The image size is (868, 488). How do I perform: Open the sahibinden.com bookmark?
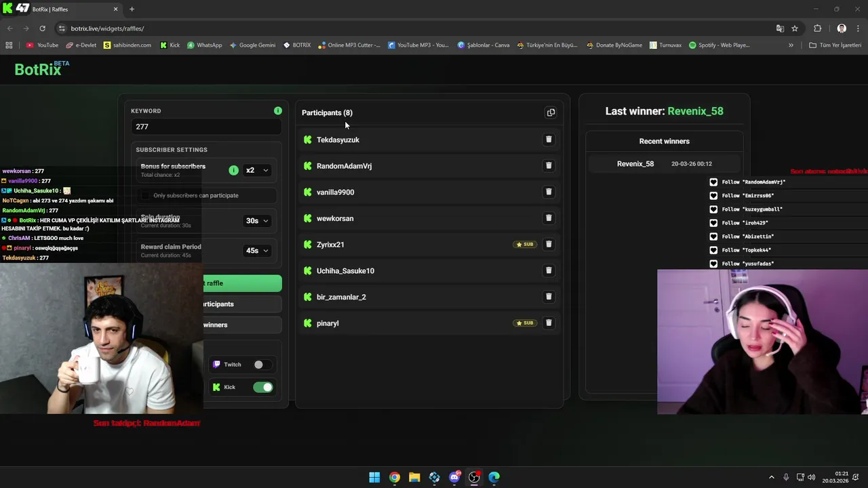pyautogui.click(x=127, y=45)
